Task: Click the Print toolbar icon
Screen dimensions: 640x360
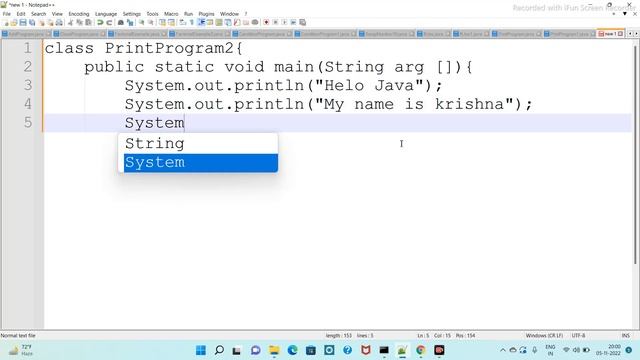Action: (59, 22)
